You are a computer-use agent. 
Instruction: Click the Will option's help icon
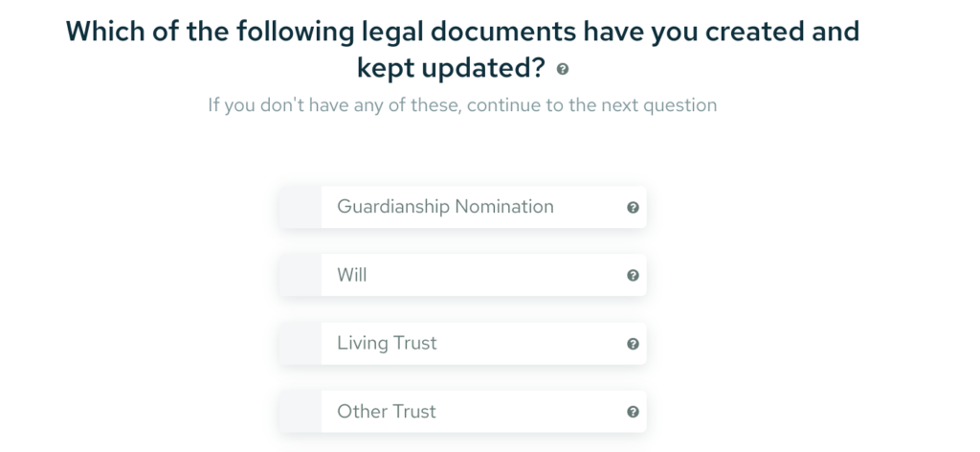633,276
